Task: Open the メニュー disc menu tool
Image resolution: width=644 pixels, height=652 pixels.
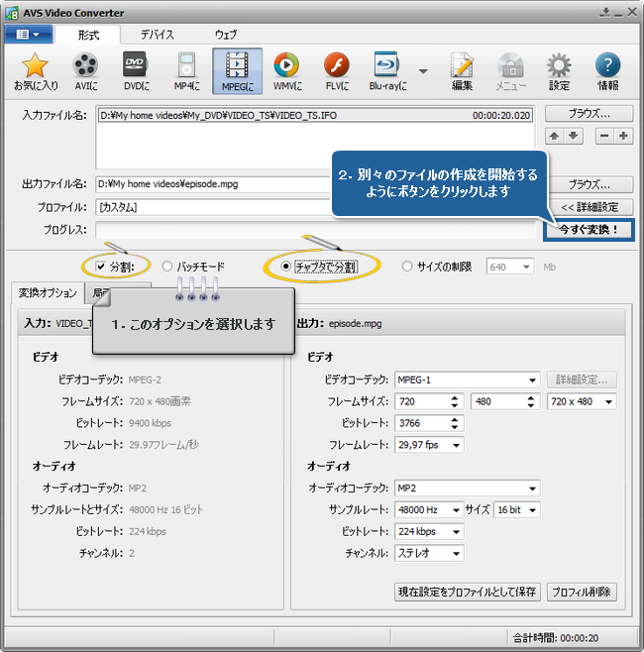Action: [511, 71]
